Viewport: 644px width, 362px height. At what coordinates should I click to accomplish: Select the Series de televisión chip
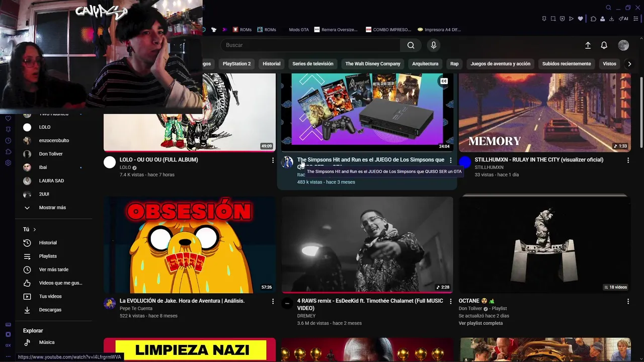(x=313, y=64)
